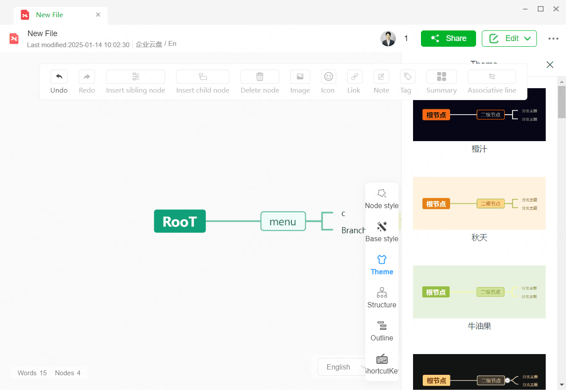
Task: Click the Tag icon in toolbar
Action: (408, 77)
